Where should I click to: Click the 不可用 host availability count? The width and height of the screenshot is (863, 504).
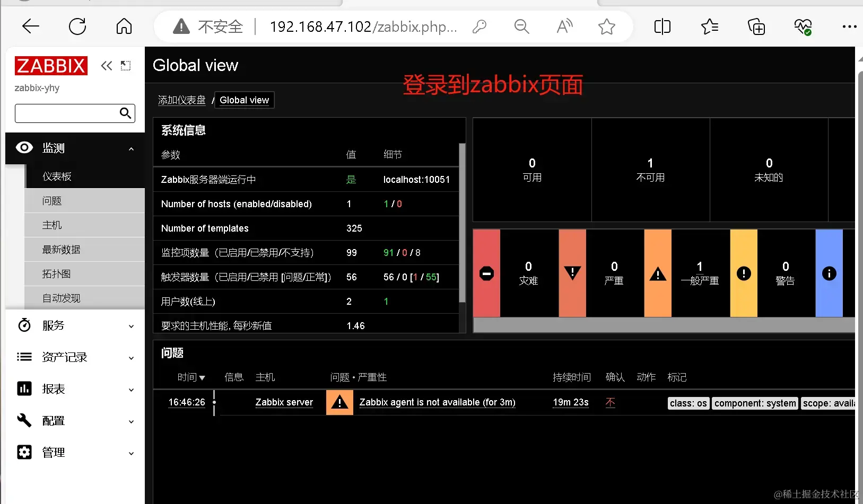pyautogui.click(x=650, y=170)
